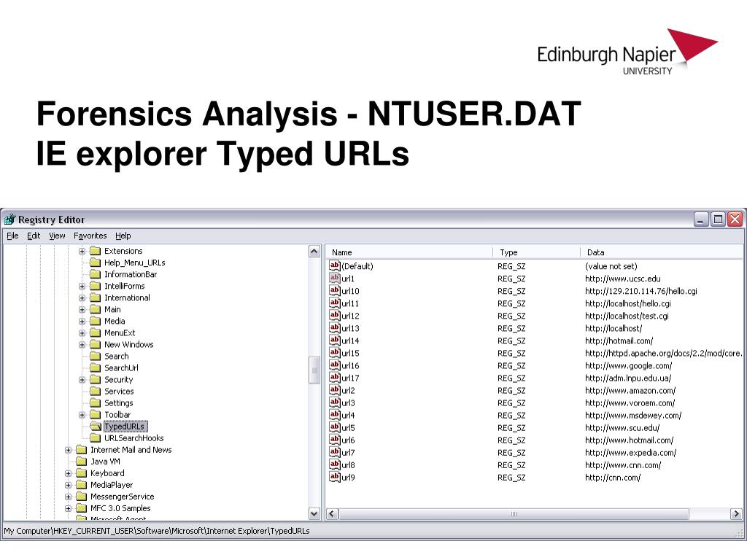This screenshot has height=560, width=747.
Task: Click the MFC 3.0 Samples folder icon
Action: click(82, 508)
